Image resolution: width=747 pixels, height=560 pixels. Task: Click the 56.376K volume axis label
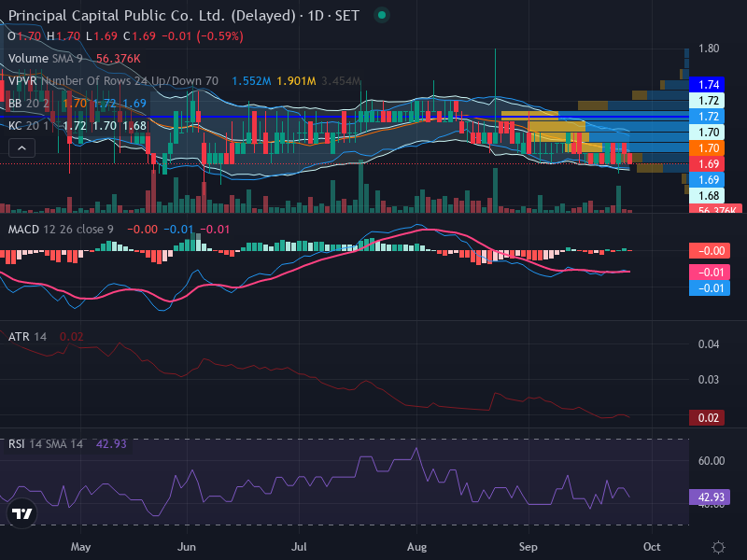(x=715, y=209)
